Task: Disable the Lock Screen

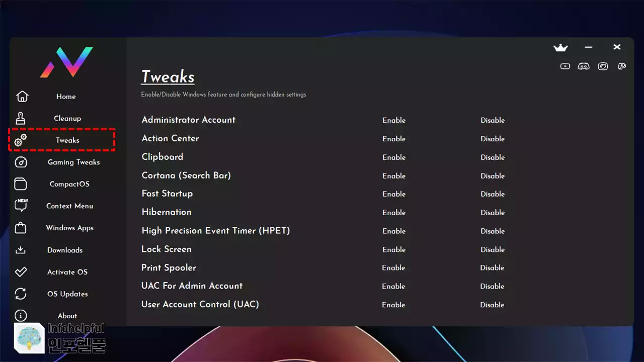Action: [x=493, y=249]
